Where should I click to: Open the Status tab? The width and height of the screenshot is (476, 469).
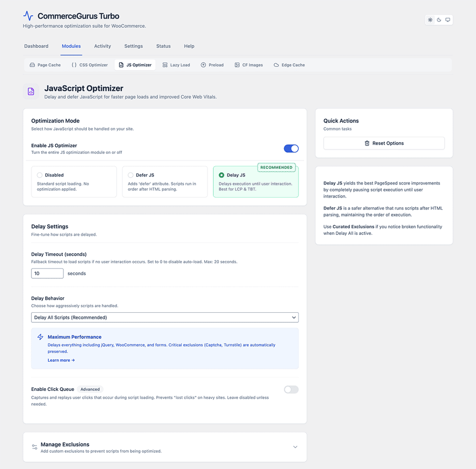pyautogui.click(x=163, y=46)
